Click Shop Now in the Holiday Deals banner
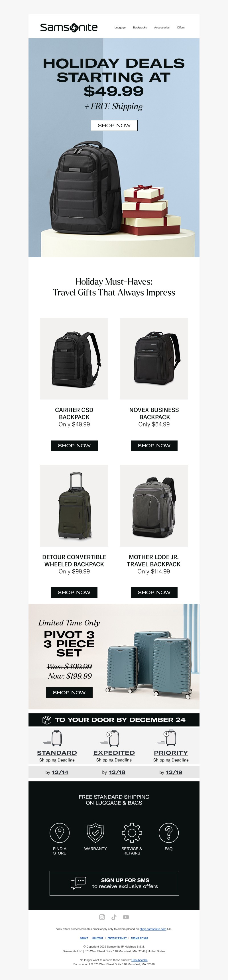 coord(114,125)
